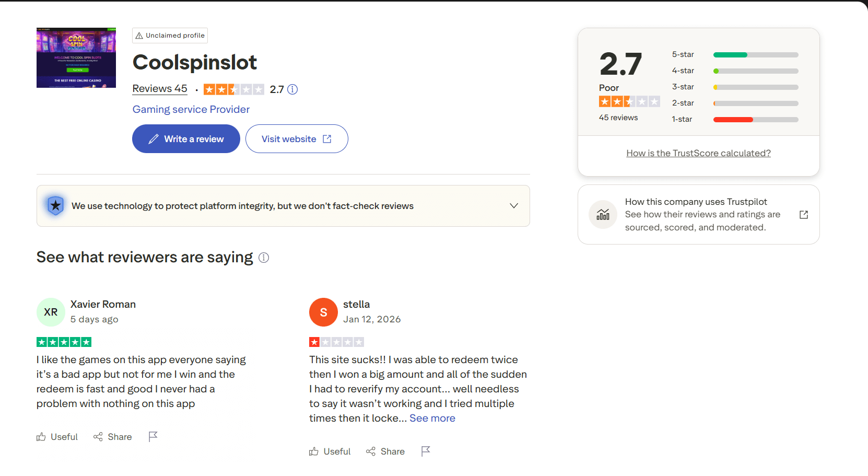The height and width of the screenshot is (476, 868).
Task: Flag stella's review
Action: pos(426,451)
